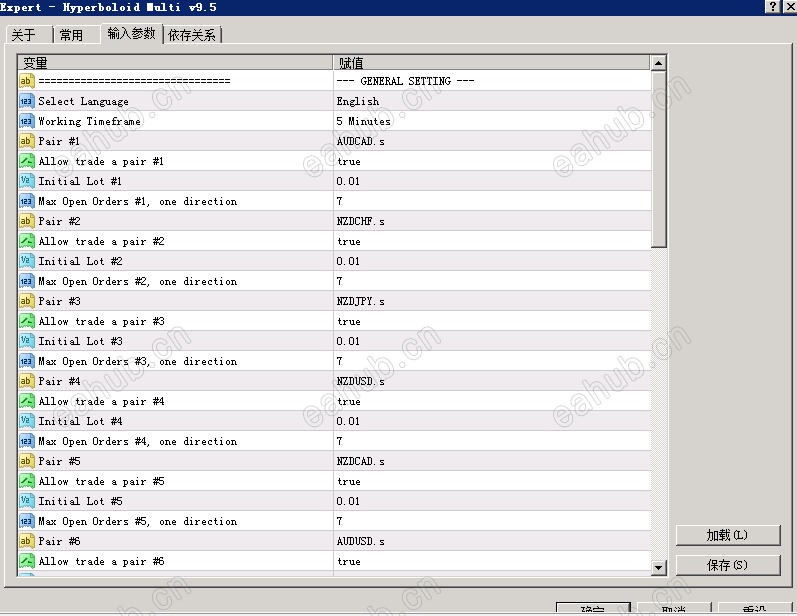Click the icon beside Max Open Orders #3

pos(26,361)
